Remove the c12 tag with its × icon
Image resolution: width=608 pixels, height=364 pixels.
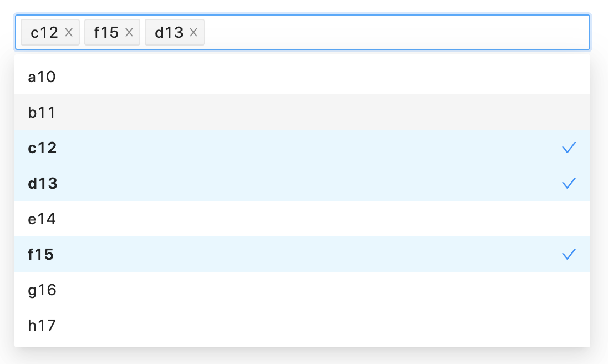tap(69, 32)
